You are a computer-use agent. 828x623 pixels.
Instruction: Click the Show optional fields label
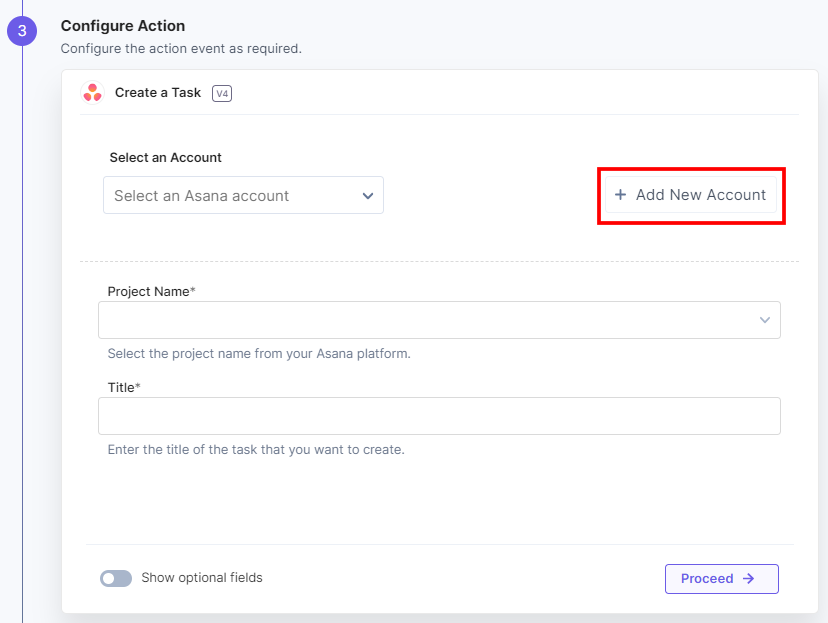click(x=202, y=578)
